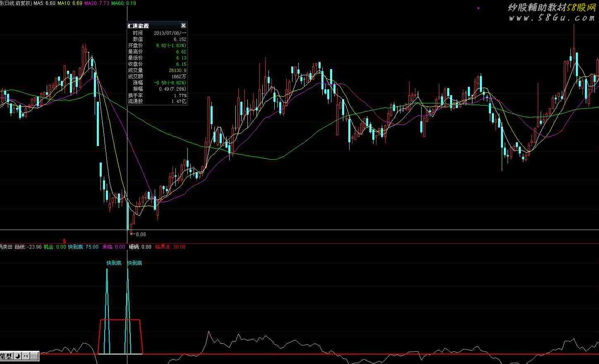599x364 pixels.
Task: Click the grid keyboard icon in bottom toolbar
Action: [x=34, y=356]
